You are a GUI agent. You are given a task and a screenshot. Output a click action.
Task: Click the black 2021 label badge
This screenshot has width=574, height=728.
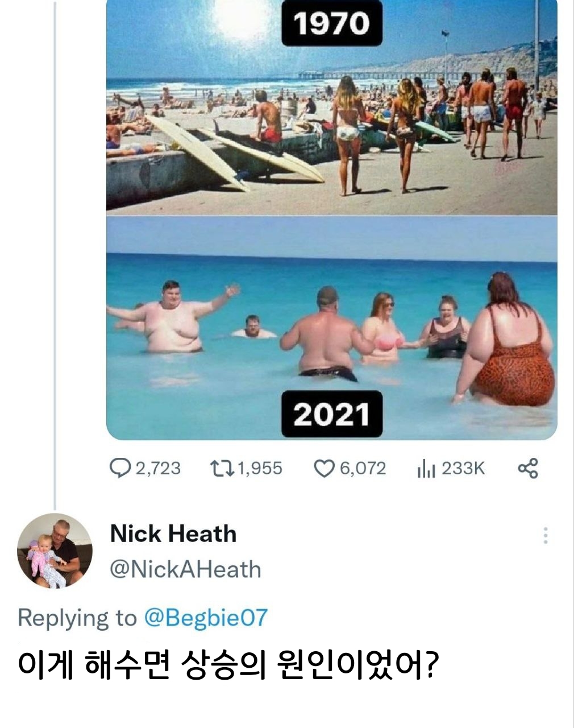[331, 414]
